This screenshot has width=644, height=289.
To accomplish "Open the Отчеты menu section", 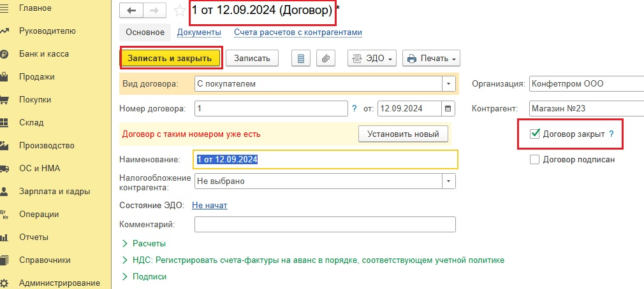I will [34, 237].
